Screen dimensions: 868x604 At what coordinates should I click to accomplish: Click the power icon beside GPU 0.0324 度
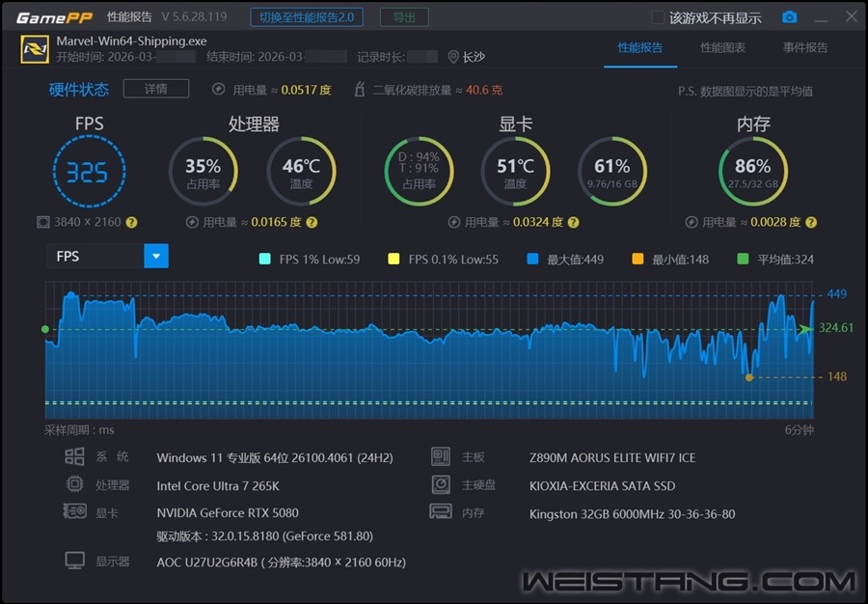[x=454, y=222]
